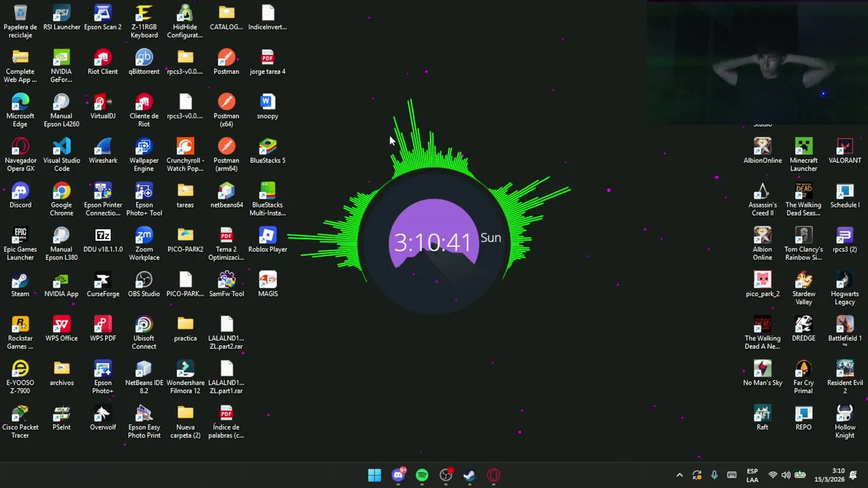Open Visual Studio Code shortcut
The width and height of the screenshot is (868, 488).
point(61,155)
